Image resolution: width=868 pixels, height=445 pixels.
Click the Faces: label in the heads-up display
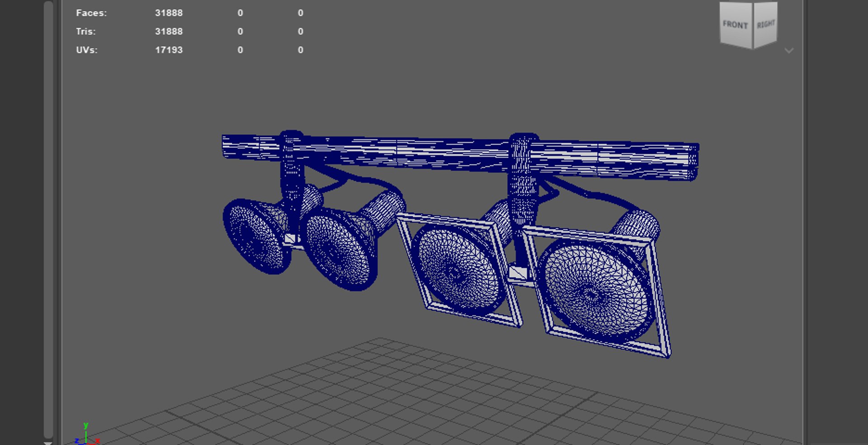click(91, 13)
